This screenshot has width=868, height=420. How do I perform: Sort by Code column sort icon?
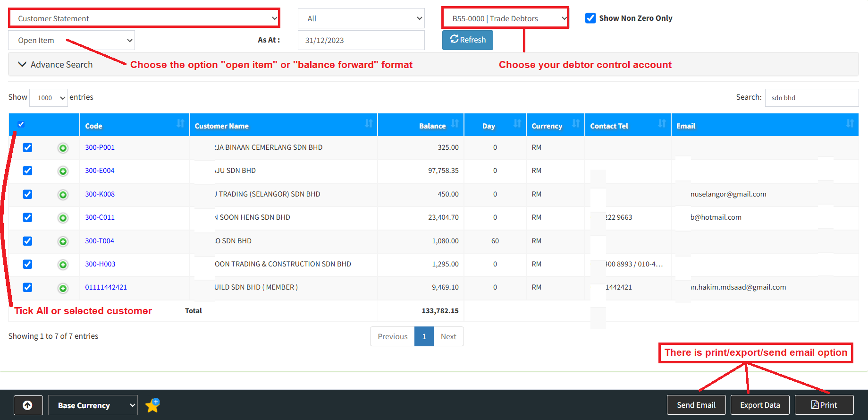click(180, 124)
